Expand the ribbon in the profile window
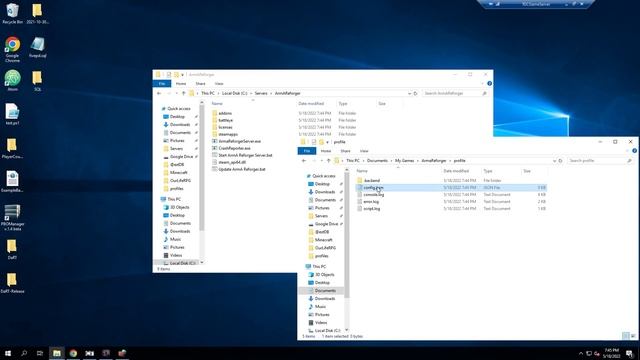Image resolution: width=640 pixels, height=360 pixels. click(x=628, y=151)
